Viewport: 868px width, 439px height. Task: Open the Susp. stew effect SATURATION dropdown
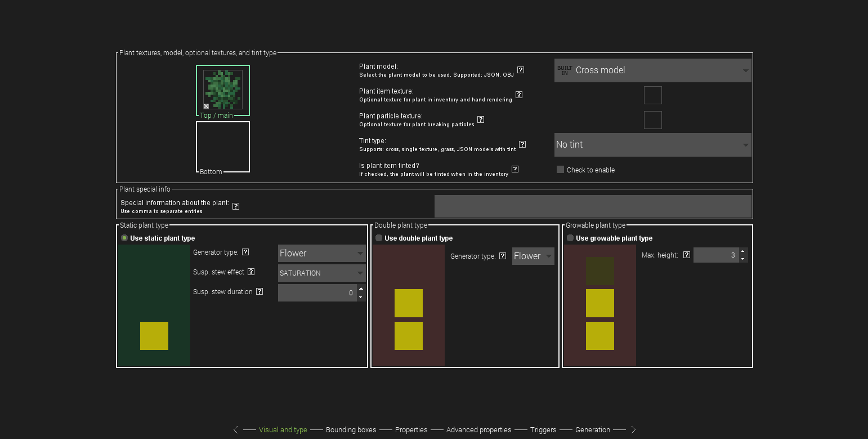[x=321, y=273]
